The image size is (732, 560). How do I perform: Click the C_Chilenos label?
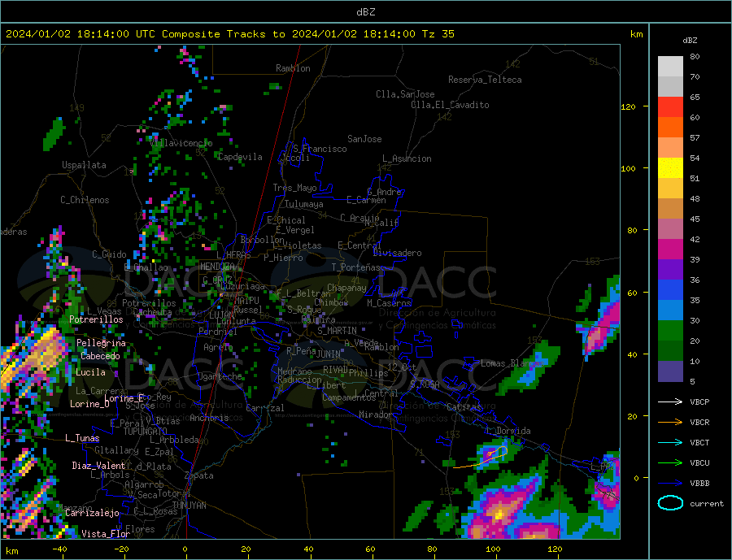click(x=85, y=200)
